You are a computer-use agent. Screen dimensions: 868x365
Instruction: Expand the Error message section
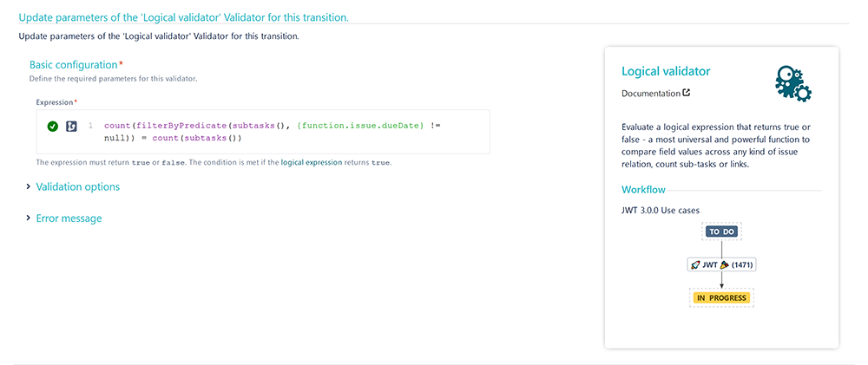click(x=69, y=218)
